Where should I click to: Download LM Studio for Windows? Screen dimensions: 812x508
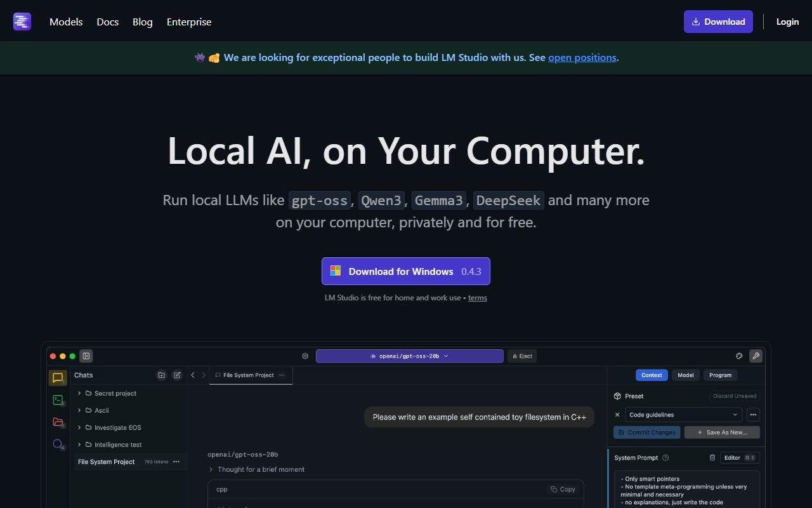click(x=405, y=271)
